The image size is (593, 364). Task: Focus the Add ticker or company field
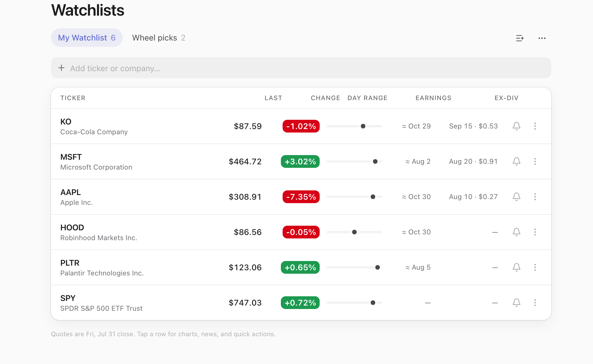tap(301, 68)
